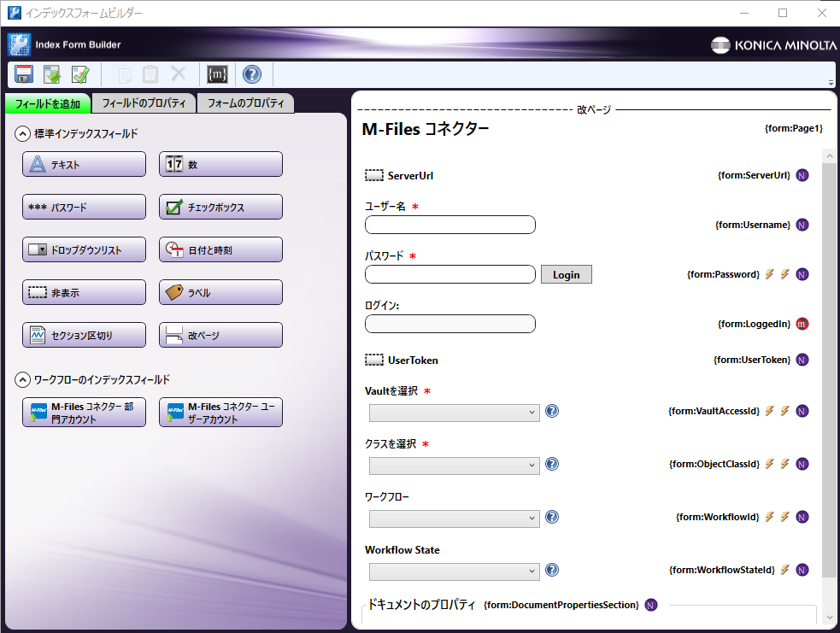Open the Workflow State dropdown
The width and height of the screenshot is (840, 633).
coord(455,571)
